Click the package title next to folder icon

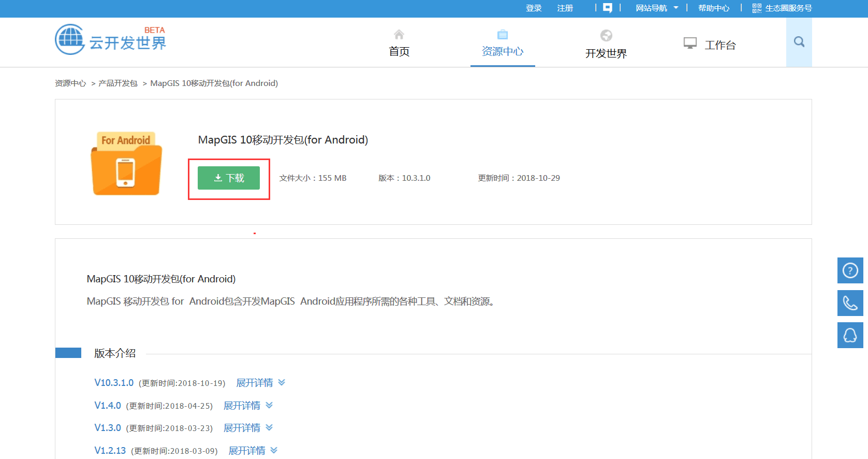[283, 140]
